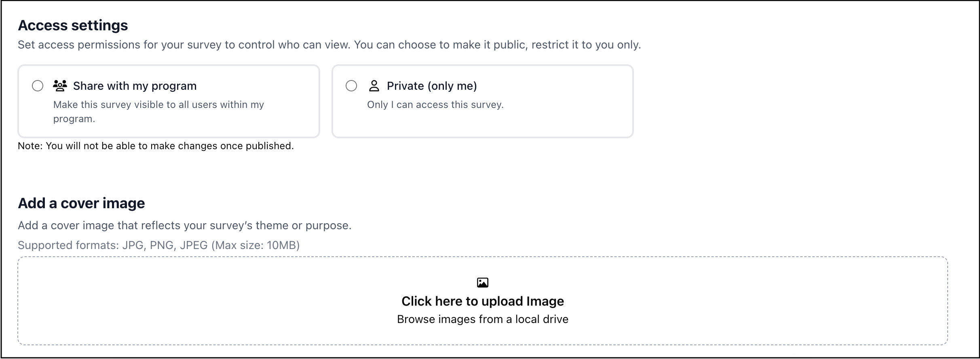Click the single person icon

374,86
